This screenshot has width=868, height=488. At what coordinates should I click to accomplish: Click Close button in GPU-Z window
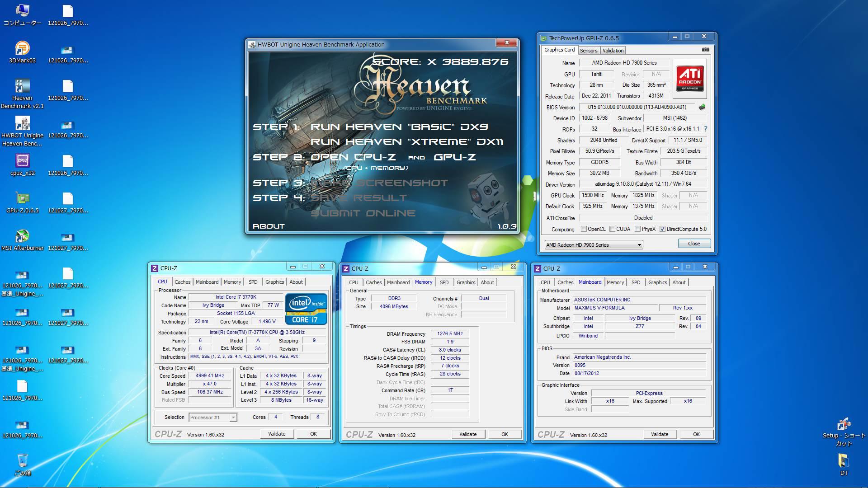coord(694,244)
